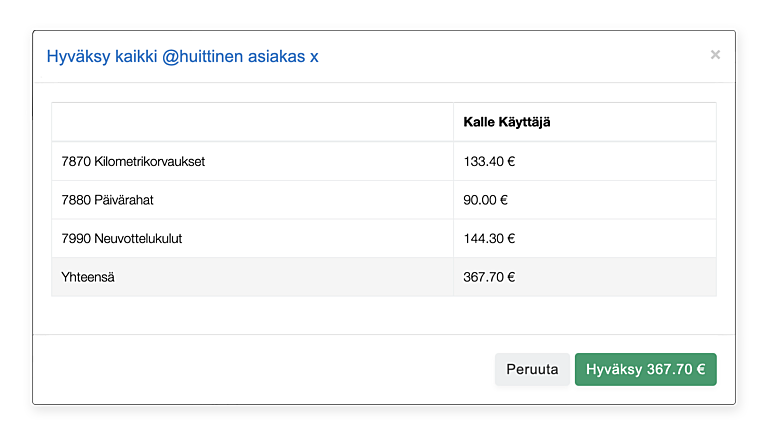Viewport: 768px width, 438px height.
Task: Click the 7870 account number
Action: pyautogui.click(x=75, y=161)
